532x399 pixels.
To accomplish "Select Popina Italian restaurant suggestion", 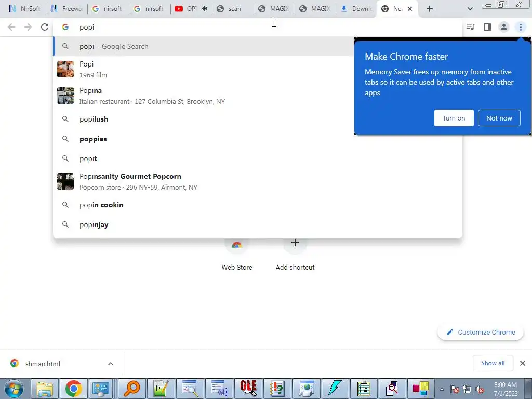I will [x=204, y=96].
